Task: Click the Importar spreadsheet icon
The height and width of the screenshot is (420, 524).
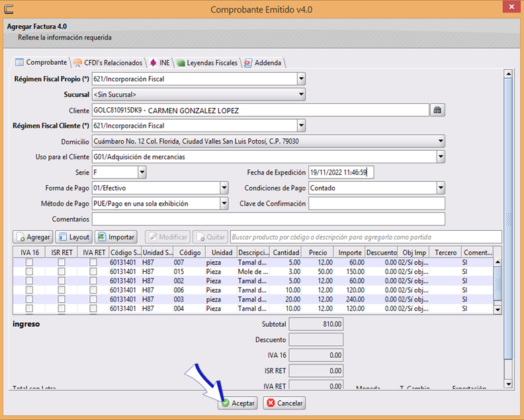Action: (102, 237)
